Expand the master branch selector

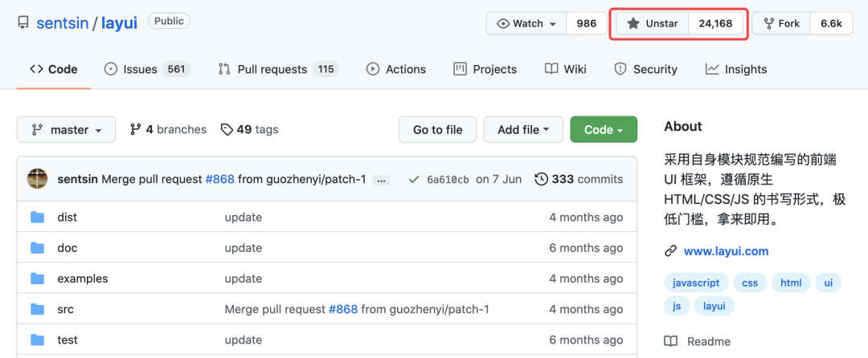[66, 129]
